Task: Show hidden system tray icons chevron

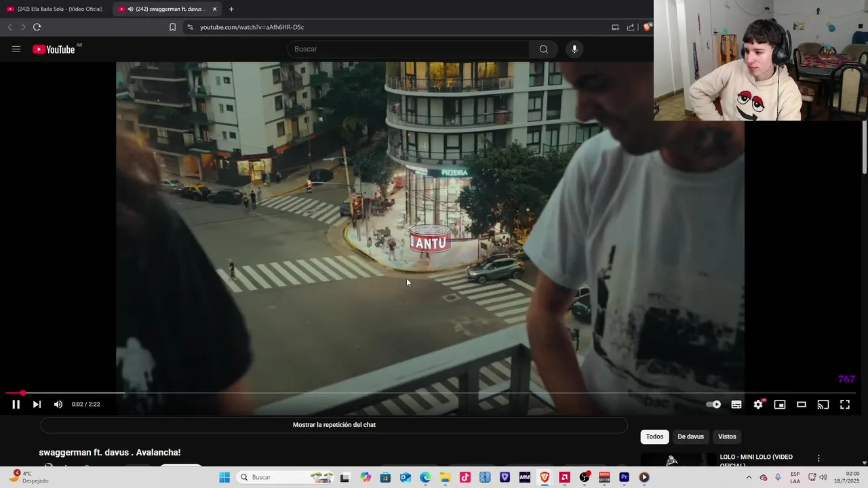Action: (749, 477)
